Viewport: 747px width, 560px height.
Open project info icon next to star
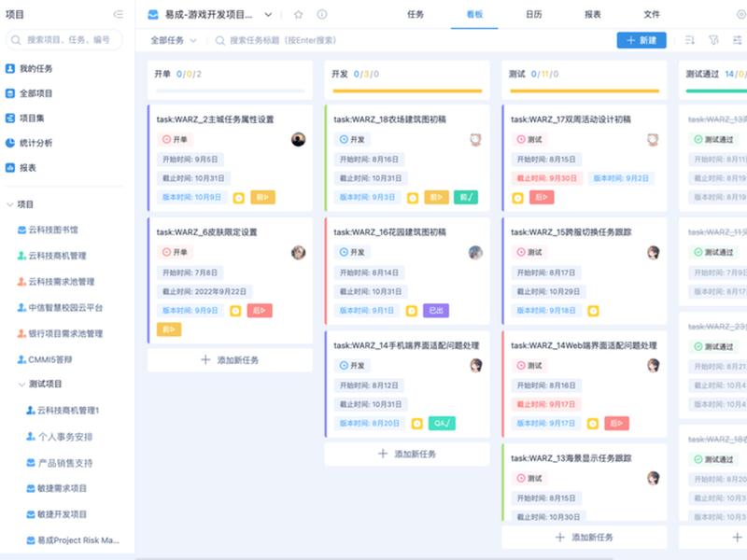pos(322,14)
